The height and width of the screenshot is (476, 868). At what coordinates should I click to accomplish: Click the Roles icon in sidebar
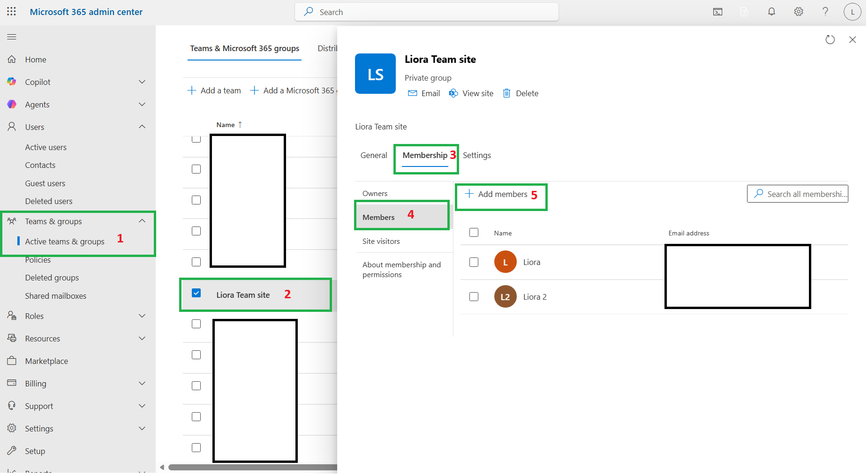[x=12, y=316]
